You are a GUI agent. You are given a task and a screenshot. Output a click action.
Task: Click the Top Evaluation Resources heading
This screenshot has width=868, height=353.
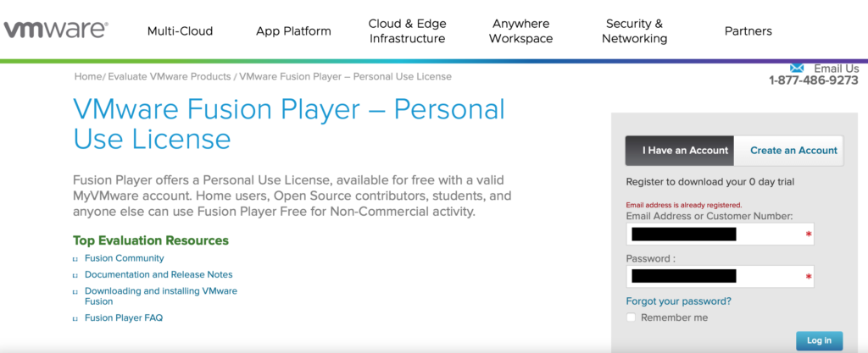(151, 240)
